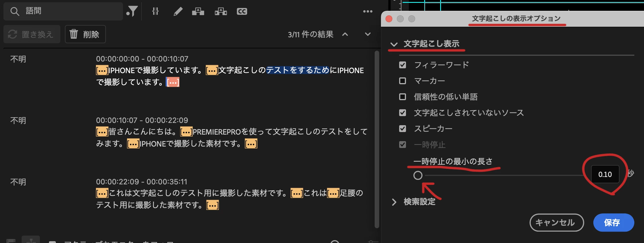
Task: Click the dimmed 一時停止 checkbox
Action: coord(403,145)
